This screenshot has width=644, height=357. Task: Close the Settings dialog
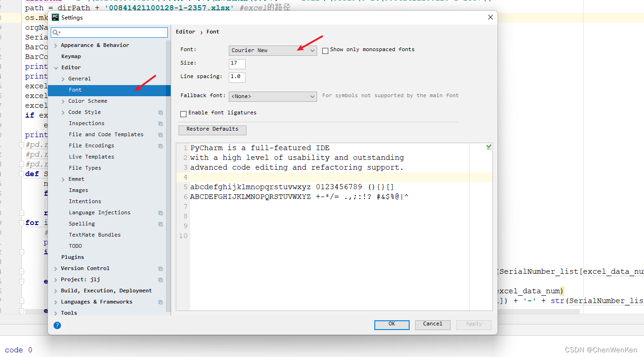point(491,18)
